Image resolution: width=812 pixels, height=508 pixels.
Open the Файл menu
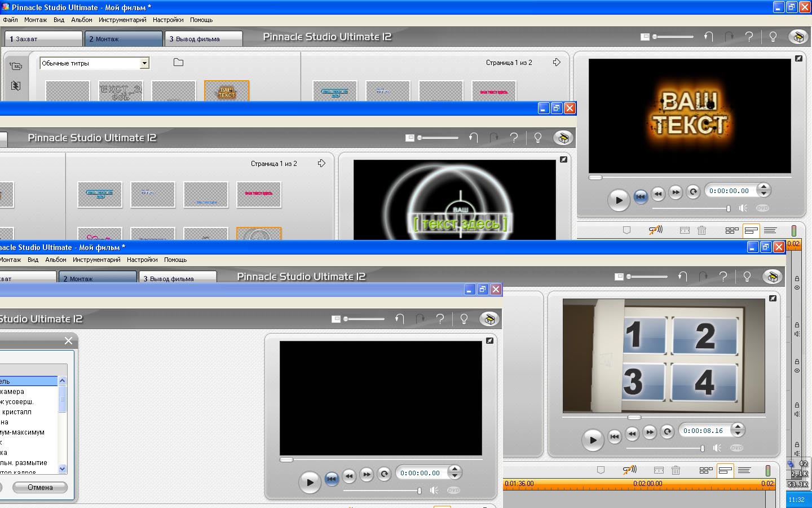(x=10, y=20)
